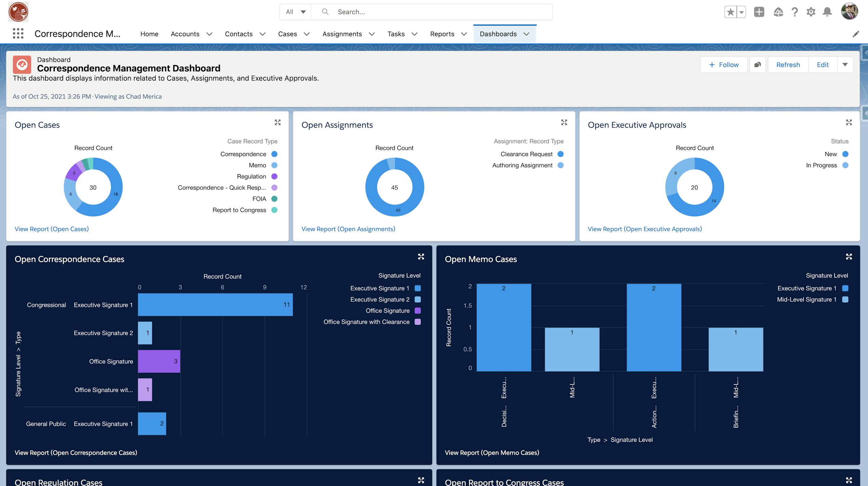Open View Report (Open Assignments) link
The height and width of the screenshot is (486, 868).
348,229
